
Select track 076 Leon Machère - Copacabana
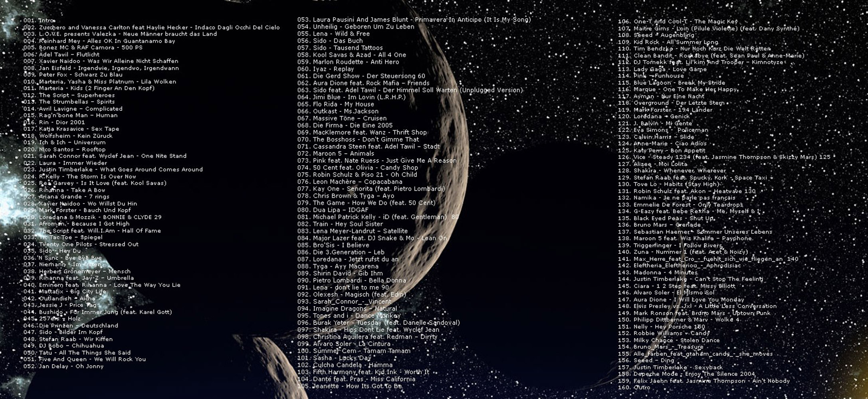pyautogui.click(x=350, y=182)
